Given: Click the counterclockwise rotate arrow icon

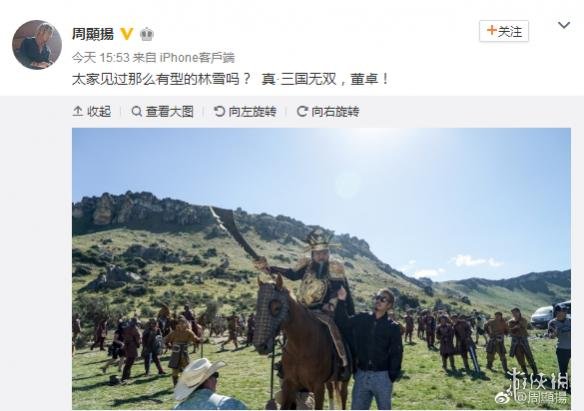Looking at the screenshot, I should tap(219, 111).
